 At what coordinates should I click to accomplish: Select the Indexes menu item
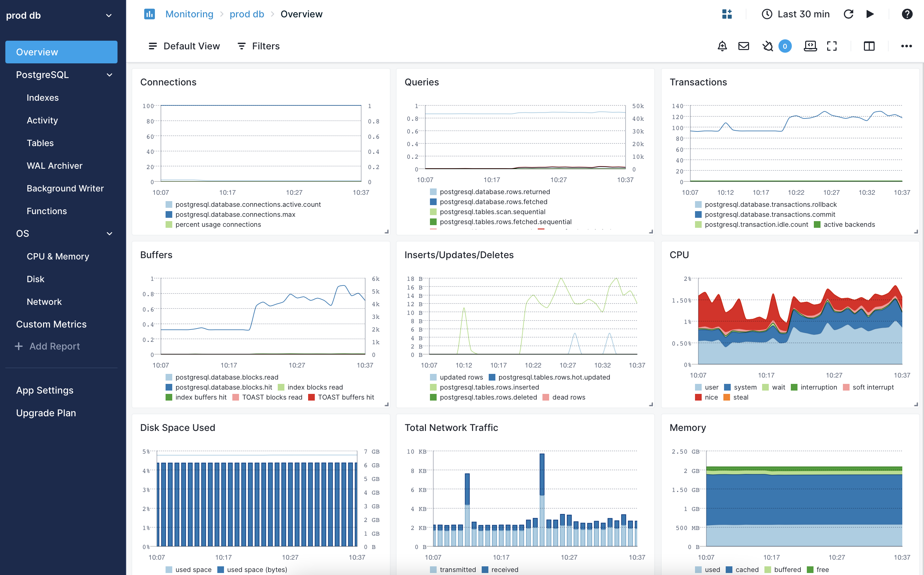pos(42,97)
